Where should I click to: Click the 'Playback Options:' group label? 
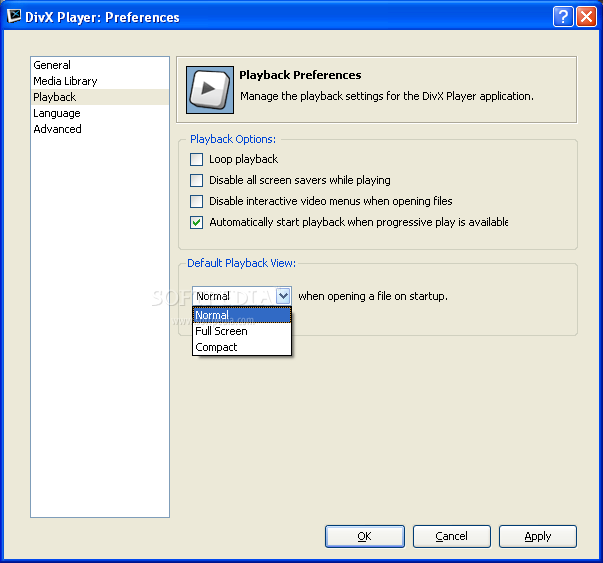click(x=233, y=139)
